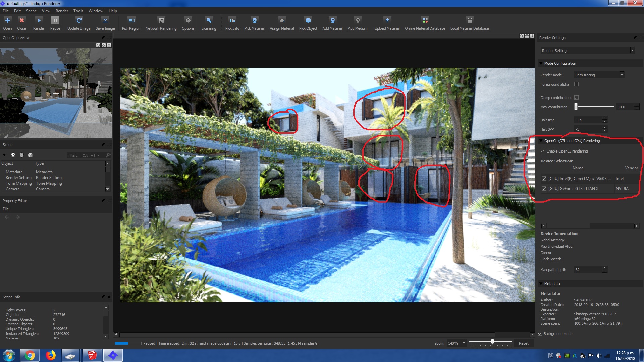The height and width of the screenshot is (362, 644).
Task: Click the zoom Reset button
Action: pyautogui.click(x=523, y=343)
